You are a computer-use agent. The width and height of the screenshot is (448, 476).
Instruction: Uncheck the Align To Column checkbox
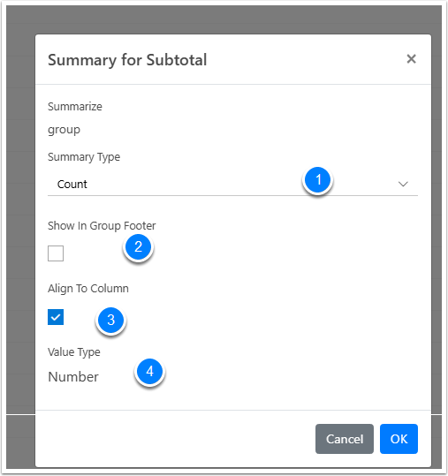56,317
